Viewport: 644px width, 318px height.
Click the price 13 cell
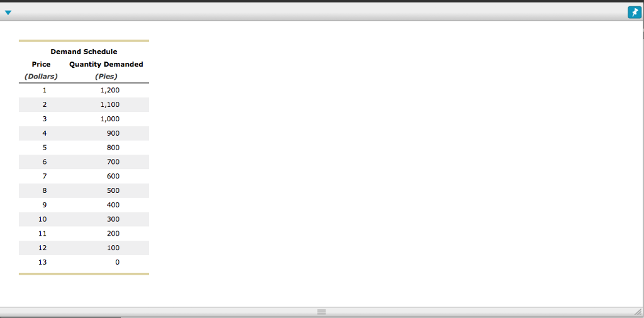[43, 262]
